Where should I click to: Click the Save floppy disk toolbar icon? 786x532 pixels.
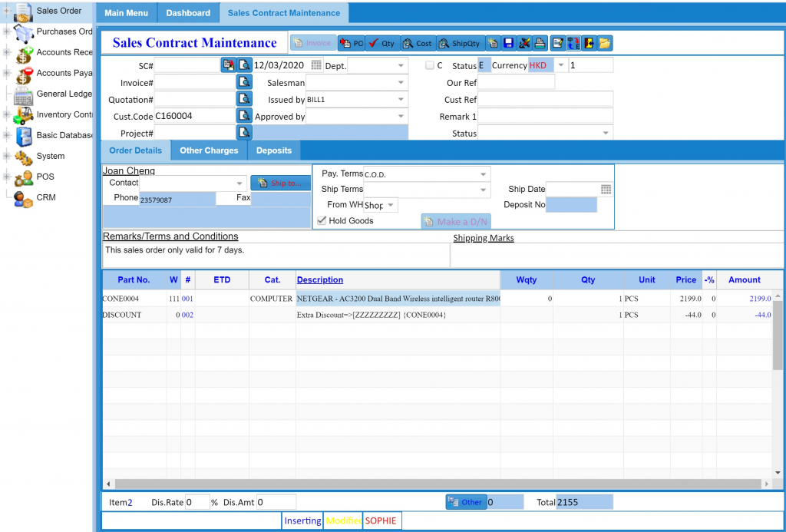508,43
